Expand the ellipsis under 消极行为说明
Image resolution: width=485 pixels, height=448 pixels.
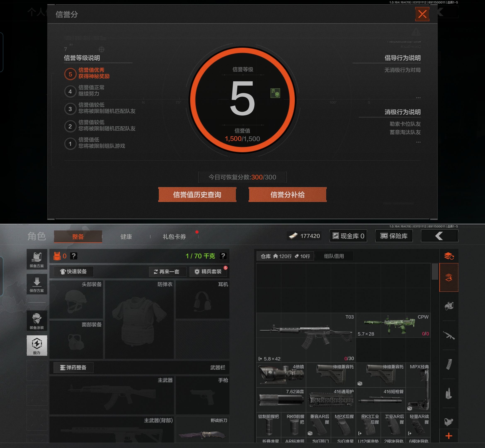pyautogui.click(x=418, y=142)
